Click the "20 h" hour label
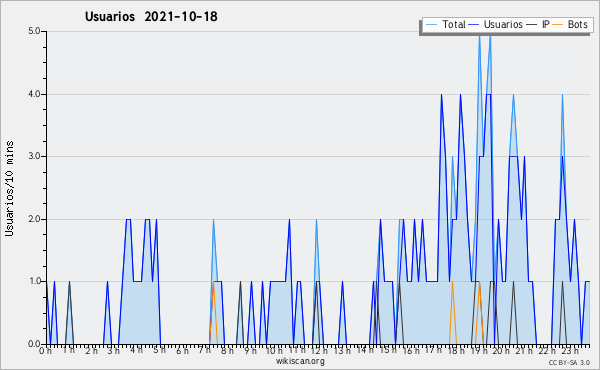This screenshot has width=600, height=370. [x=501, y=351]
